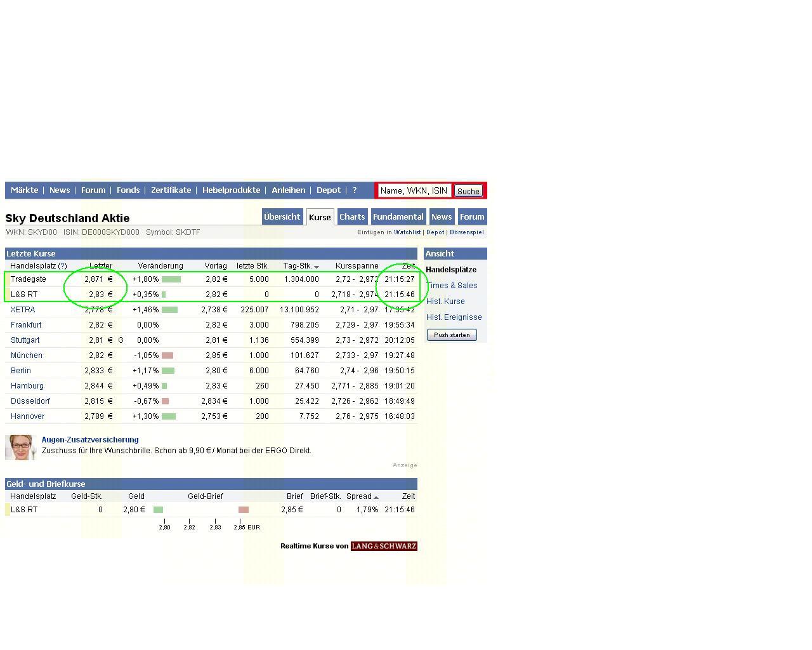
Task: Click the Brief price 2,85 €
Action: [x=292, y=510]
